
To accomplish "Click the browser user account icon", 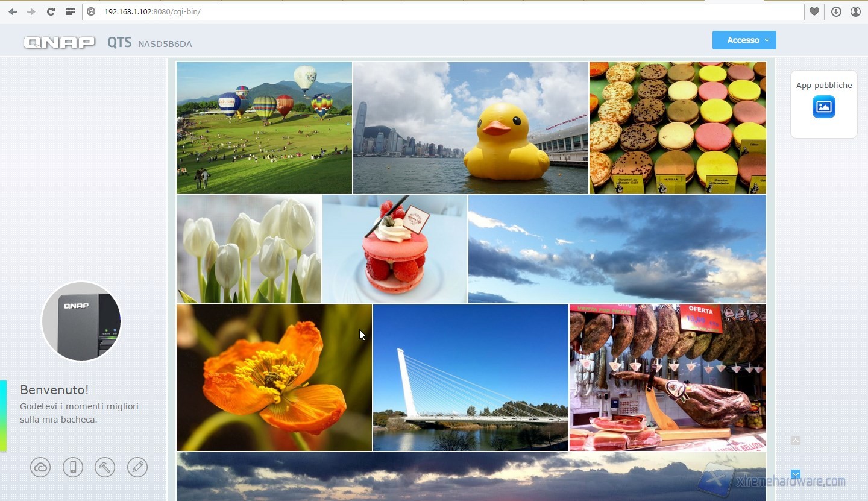I will click(855, 11).
